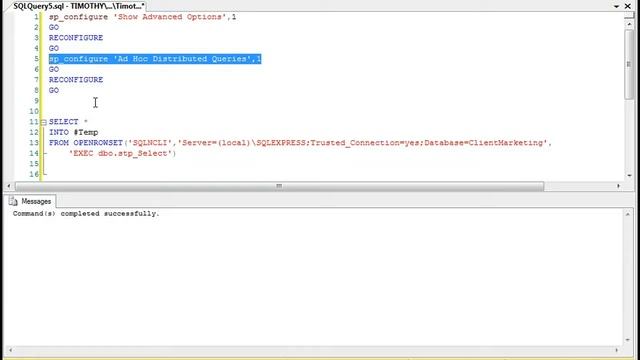Click the Database=ClientMarketing connection text
The image size is (640, 360).
coord(483,143)
